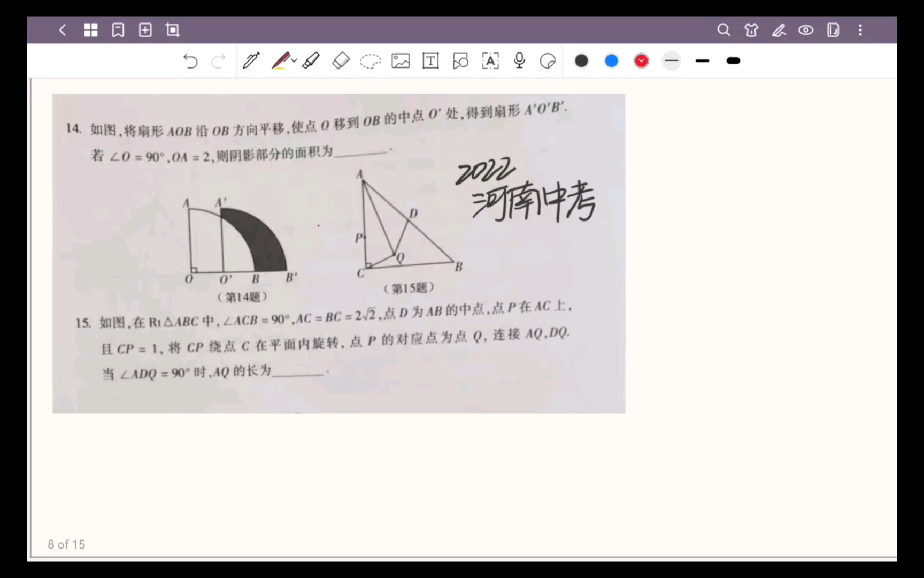Image resolution: width=924 pixels, height=578 pixels.
Task: Select the shapes tool
Action: [460, 61]
